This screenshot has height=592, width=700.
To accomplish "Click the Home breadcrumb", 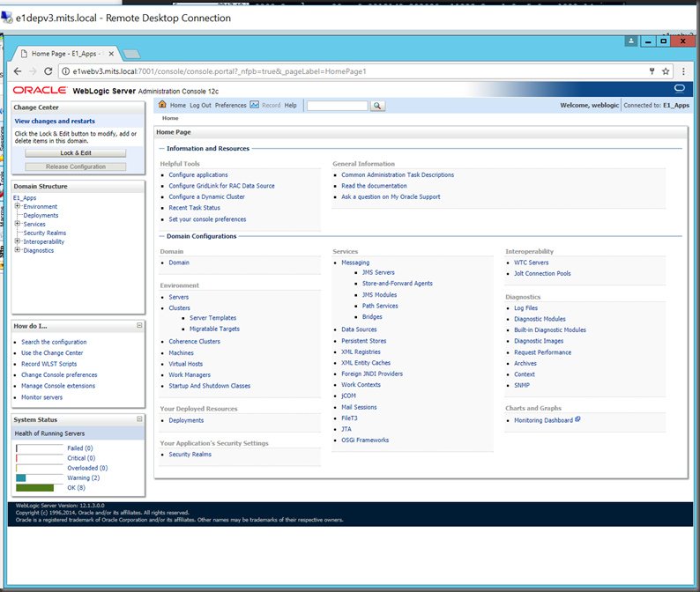I will pyautogui.click(x=170, y=118).
